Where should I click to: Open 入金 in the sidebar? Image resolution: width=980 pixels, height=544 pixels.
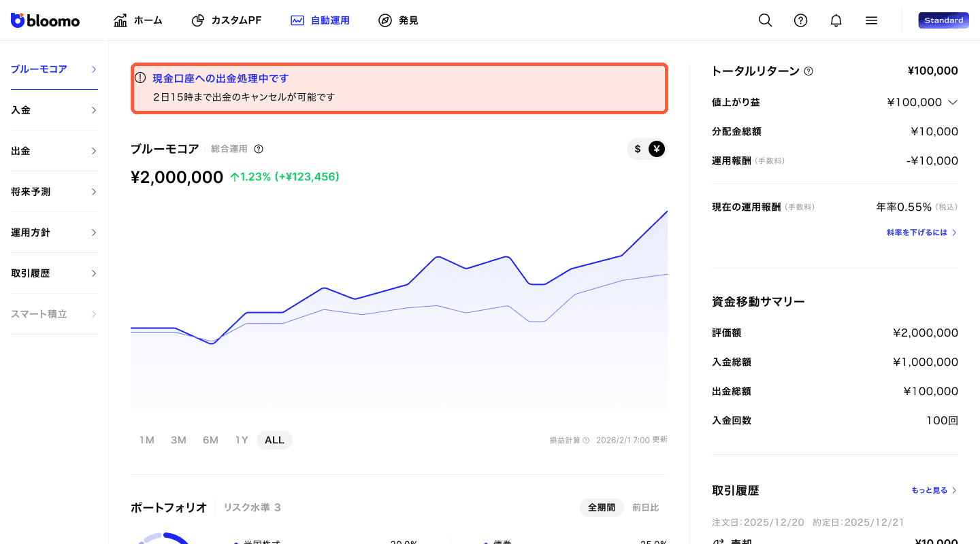54,110
